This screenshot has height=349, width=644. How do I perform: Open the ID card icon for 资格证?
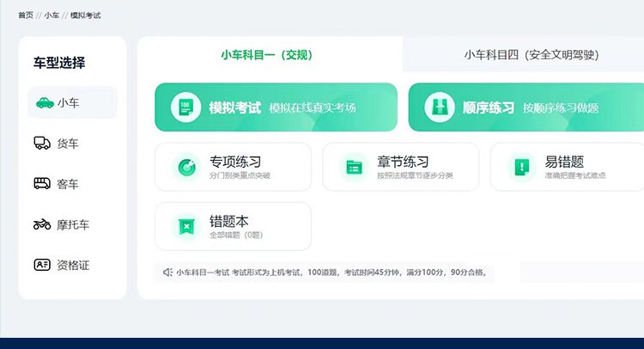[42, 264]
